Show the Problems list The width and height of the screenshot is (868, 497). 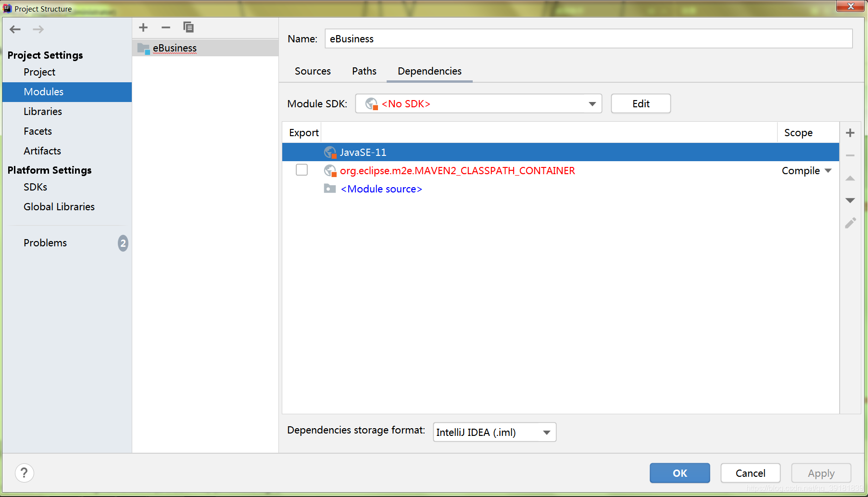45,243
